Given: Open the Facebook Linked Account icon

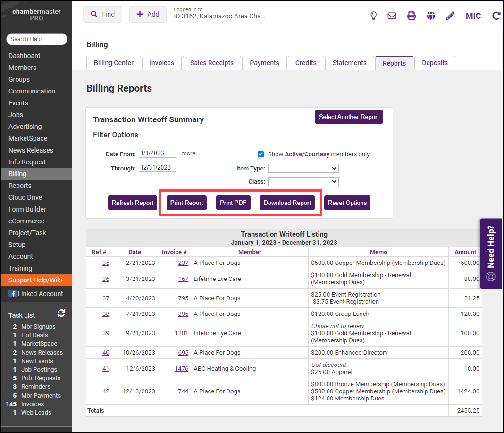Looking at the screenshot, I should (x=12, y=294).
